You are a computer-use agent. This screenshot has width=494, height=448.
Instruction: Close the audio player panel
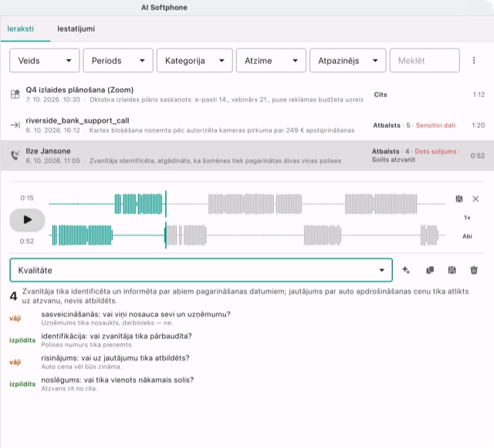475,199
